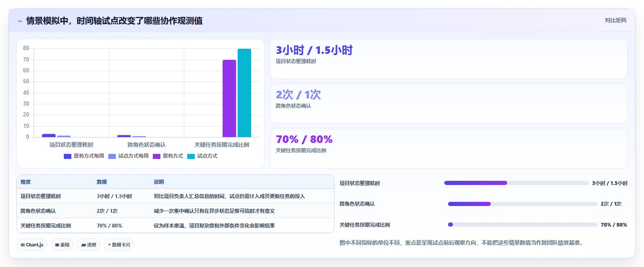Open the 3小时 / 1.5小时 data card

click(x=448, y=59)
